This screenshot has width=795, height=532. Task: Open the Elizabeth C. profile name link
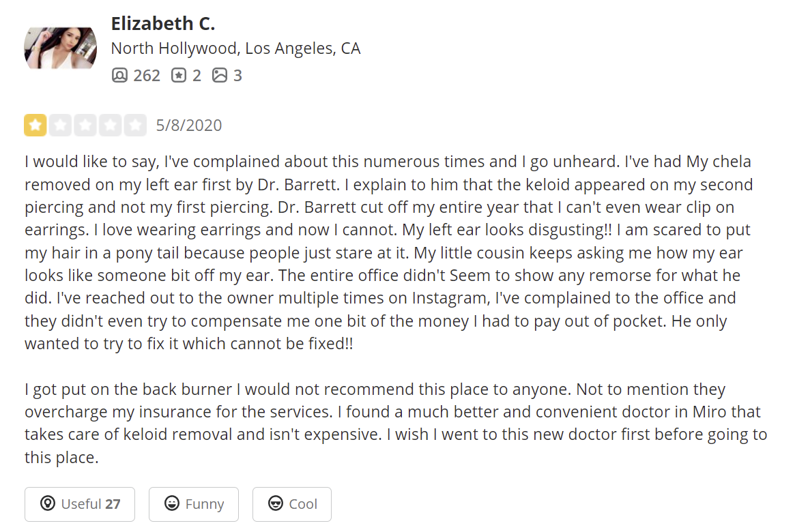pos(162,24)
